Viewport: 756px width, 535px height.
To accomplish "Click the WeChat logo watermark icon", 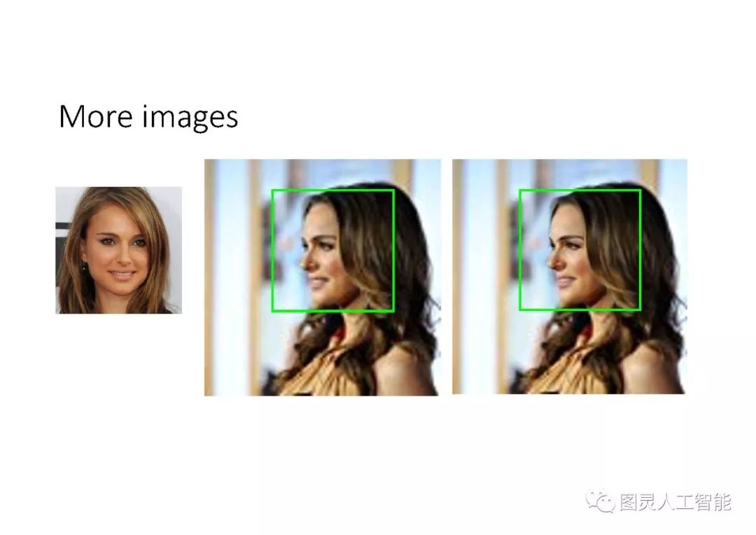I will coord(601,502).
